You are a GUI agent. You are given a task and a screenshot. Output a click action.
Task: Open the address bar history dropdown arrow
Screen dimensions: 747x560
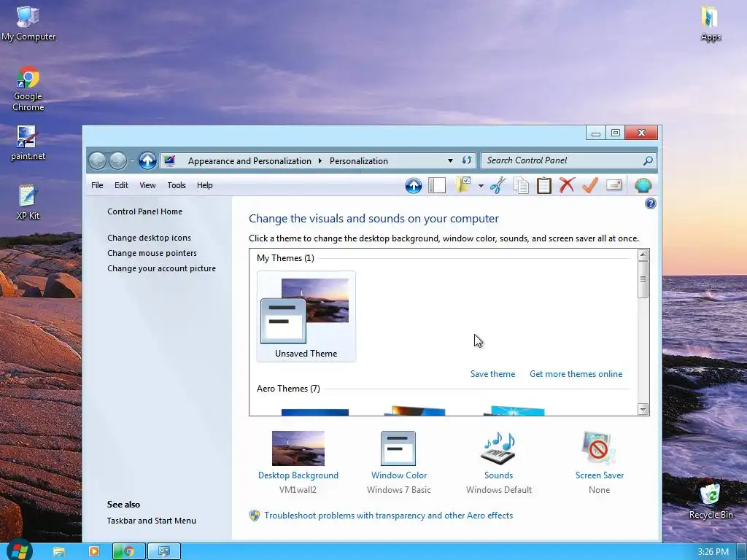[450, 161]
